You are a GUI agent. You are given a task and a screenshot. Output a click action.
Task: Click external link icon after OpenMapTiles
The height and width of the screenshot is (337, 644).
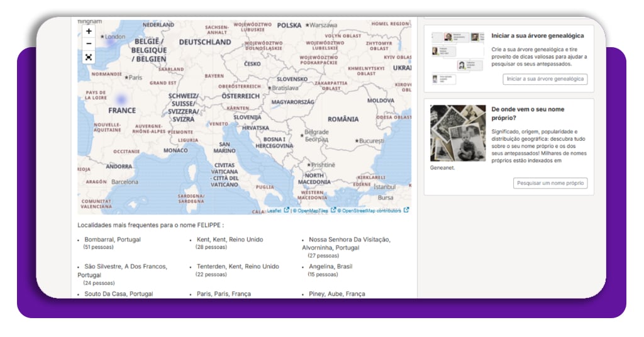(x=333, y=210)
